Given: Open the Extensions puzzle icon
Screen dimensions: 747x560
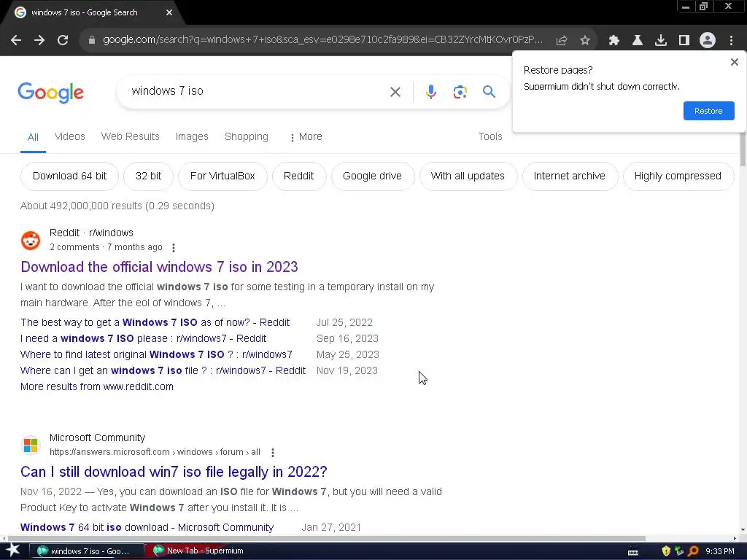Looking at the screenshot, I should click(x=614, y=41).
